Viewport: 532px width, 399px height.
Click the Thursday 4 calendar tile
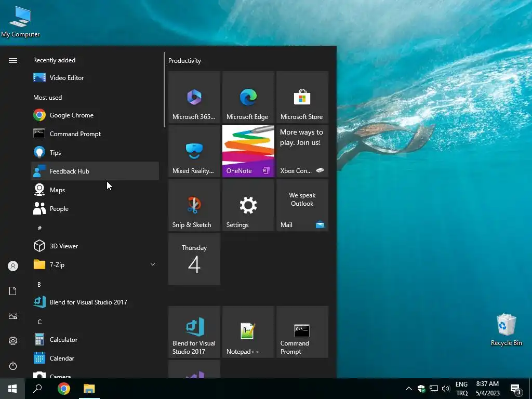[x=194, y=259]
